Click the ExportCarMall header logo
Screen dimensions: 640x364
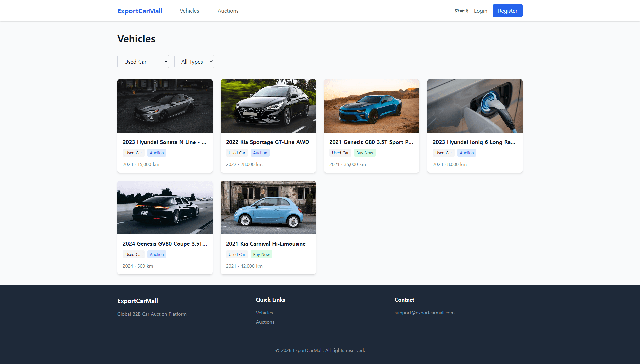tap(140, 11)
